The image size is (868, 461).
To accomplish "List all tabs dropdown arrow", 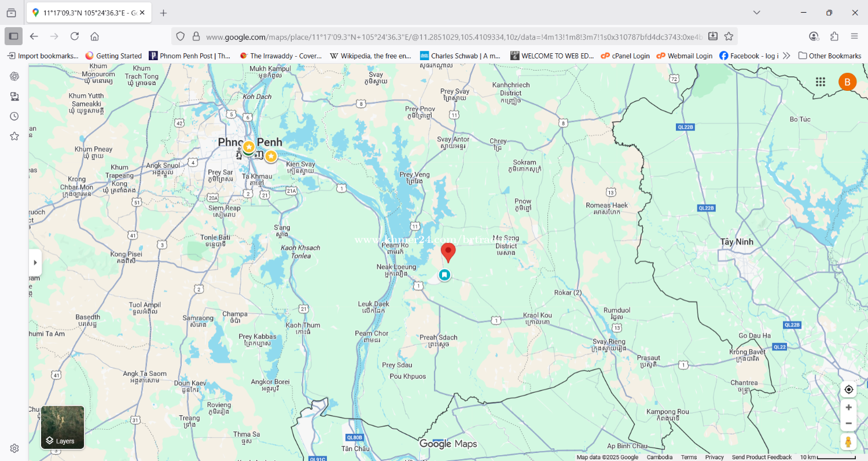I will 756,13.
